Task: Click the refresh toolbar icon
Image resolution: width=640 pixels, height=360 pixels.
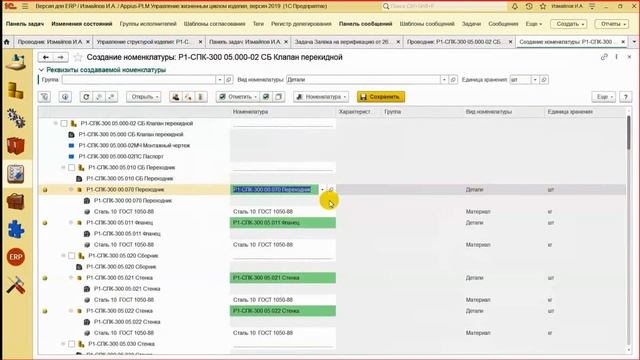Action: point(86,97)
